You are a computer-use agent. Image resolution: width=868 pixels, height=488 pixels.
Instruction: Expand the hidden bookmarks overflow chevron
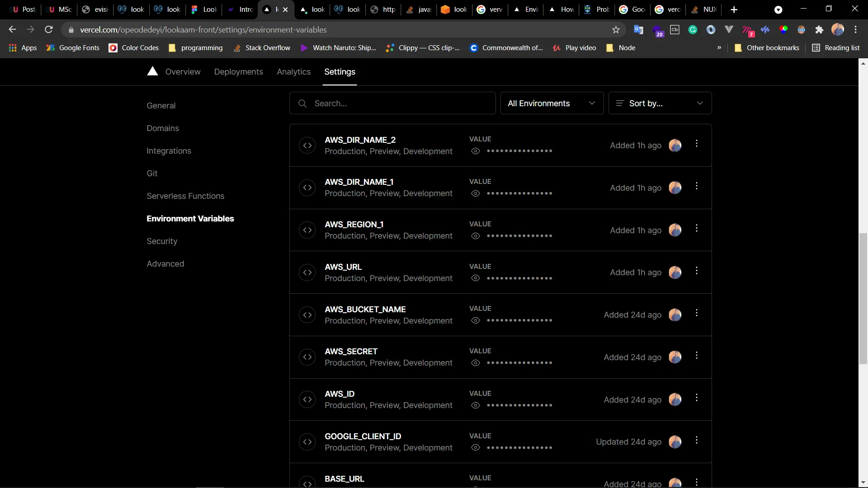point(719,48)
